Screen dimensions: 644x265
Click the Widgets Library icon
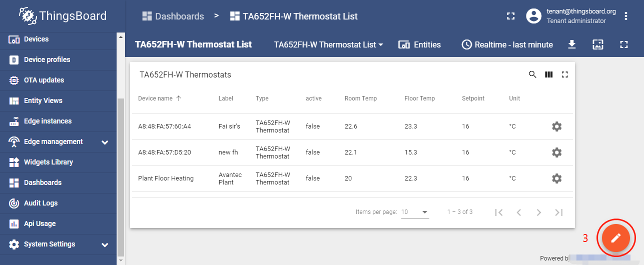[14, 162]
